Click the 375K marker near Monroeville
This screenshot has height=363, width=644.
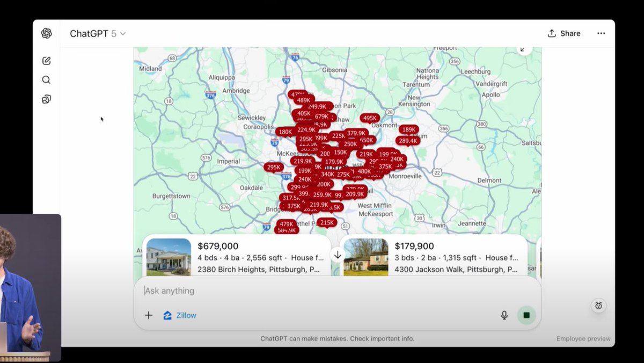(x=385, y=167)
